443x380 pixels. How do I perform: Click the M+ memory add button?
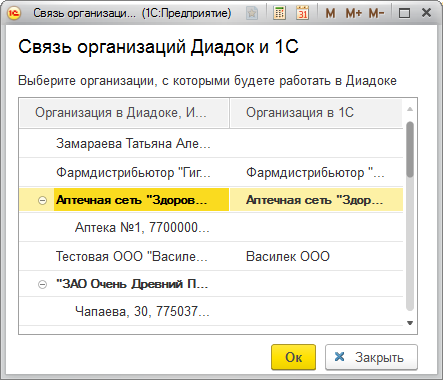(353, 13)
